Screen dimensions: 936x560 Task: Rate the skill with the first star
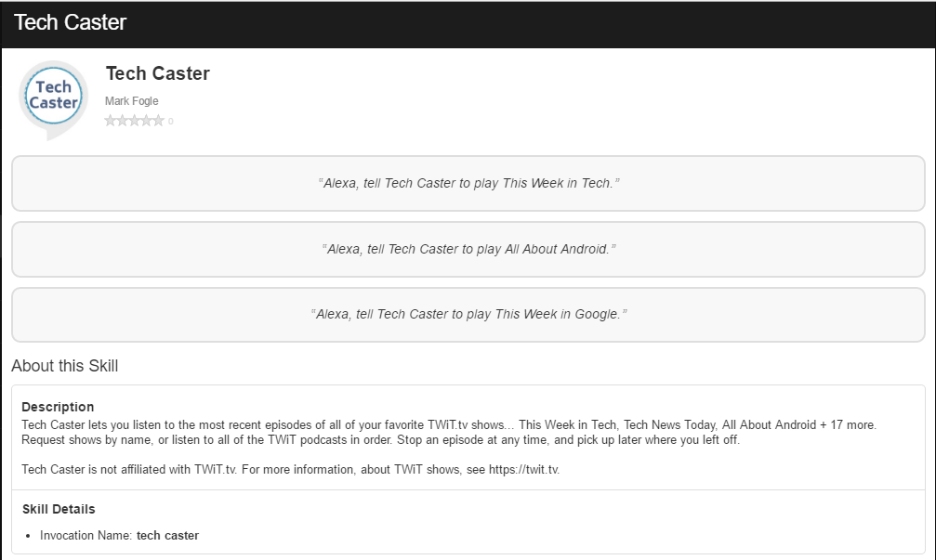[x=111, y=120]
